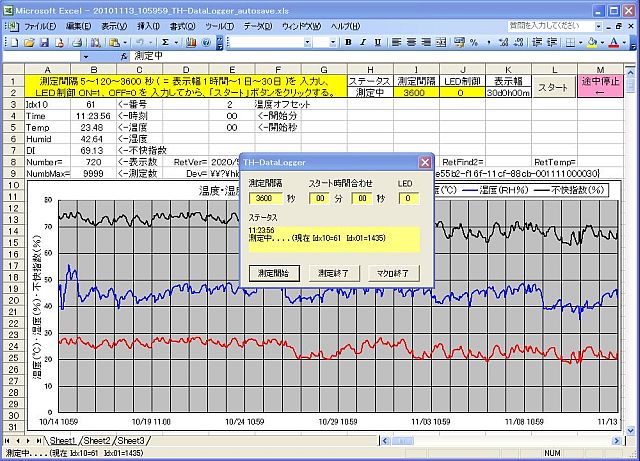
Task: Center cell text horizontally
Action: pos(411,42)
